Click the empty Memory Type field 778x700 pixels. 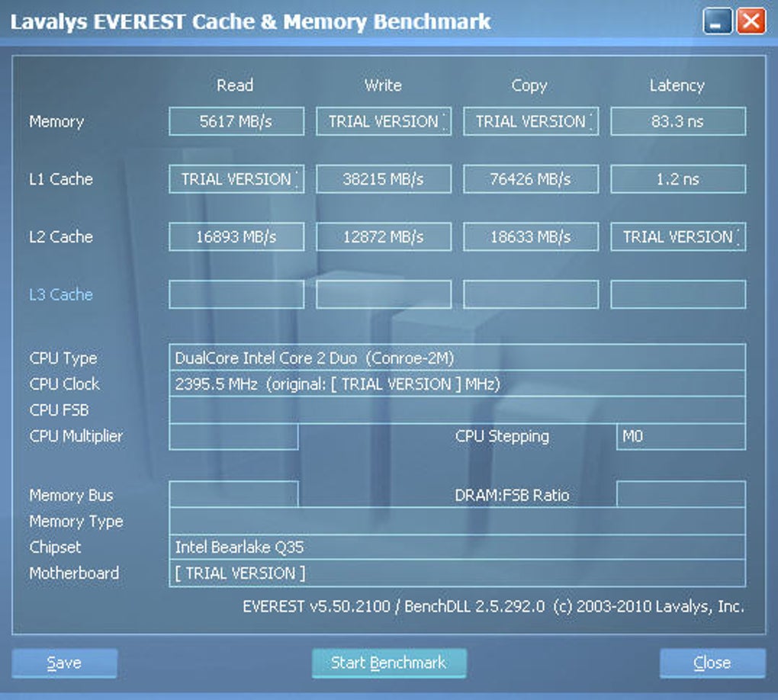(457, 521)
